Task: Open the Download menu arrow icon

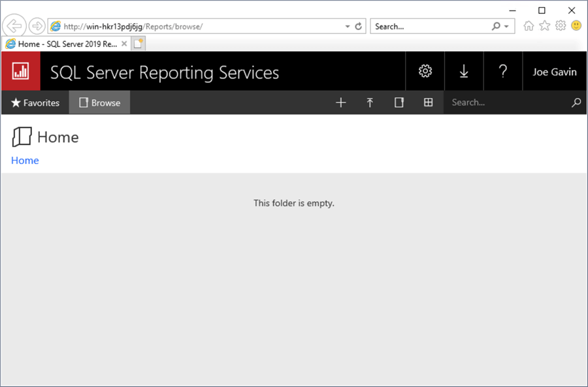Action: click(x=464, y=71)
